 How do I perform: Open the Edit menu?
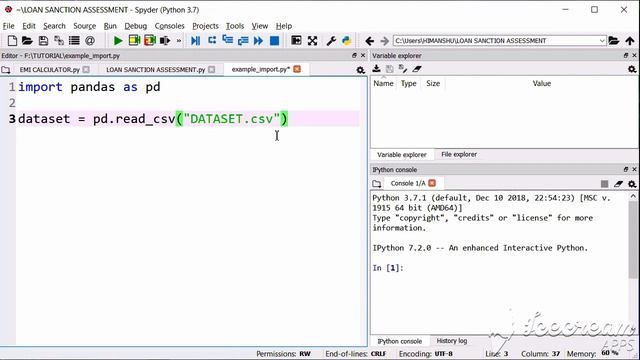coord(29,26)
